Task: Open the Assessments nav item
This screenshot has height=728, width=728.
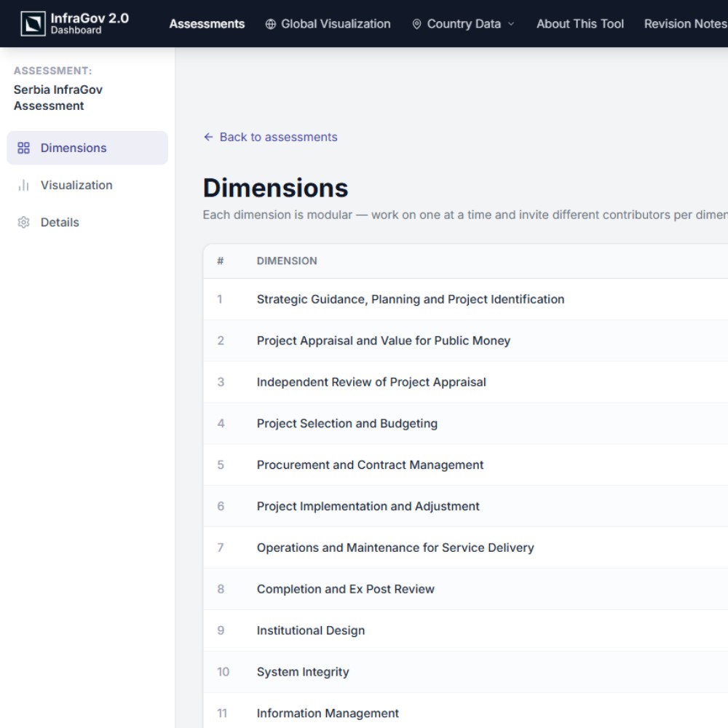Action: (207, 24)
